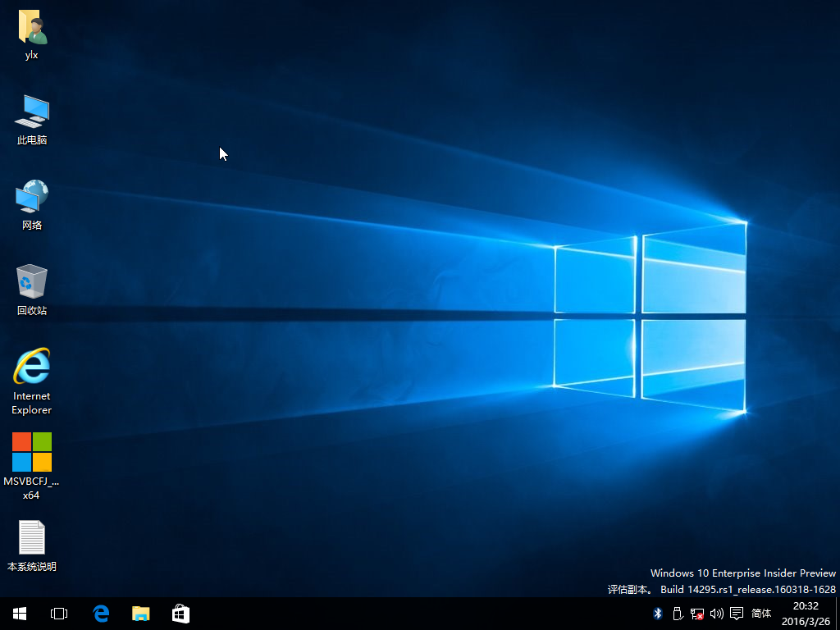840x630 pixels.
Task: Open the Start menu
Action: 20,614
